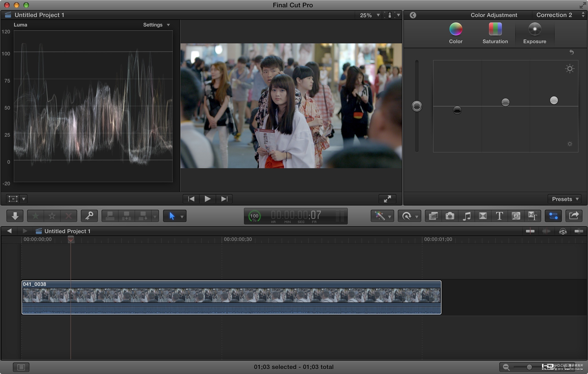588x374 pixels.
Task: Expand the Presets dropdown
Action: click(565, 199)
